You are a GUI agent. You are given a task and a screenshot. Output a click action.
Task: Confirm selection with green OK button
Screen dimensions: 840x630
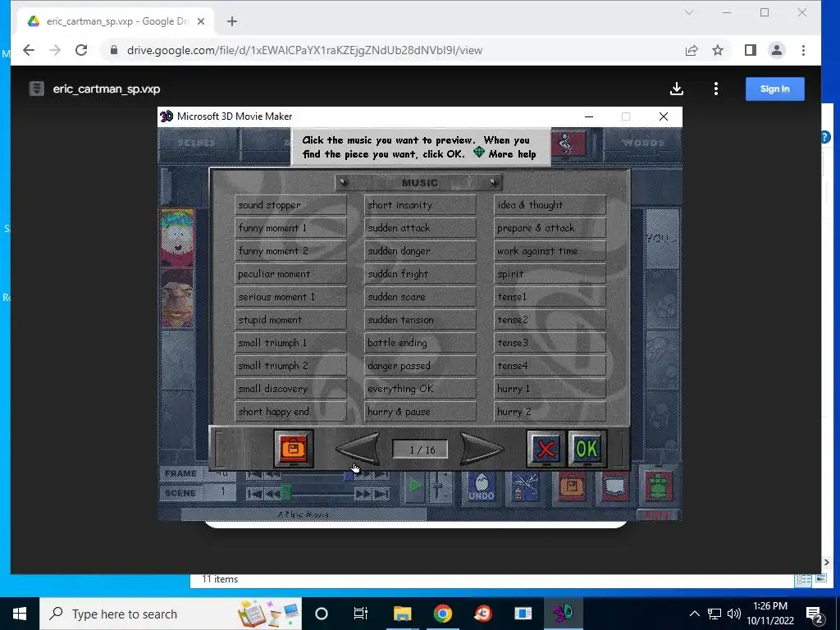point(587,449)
